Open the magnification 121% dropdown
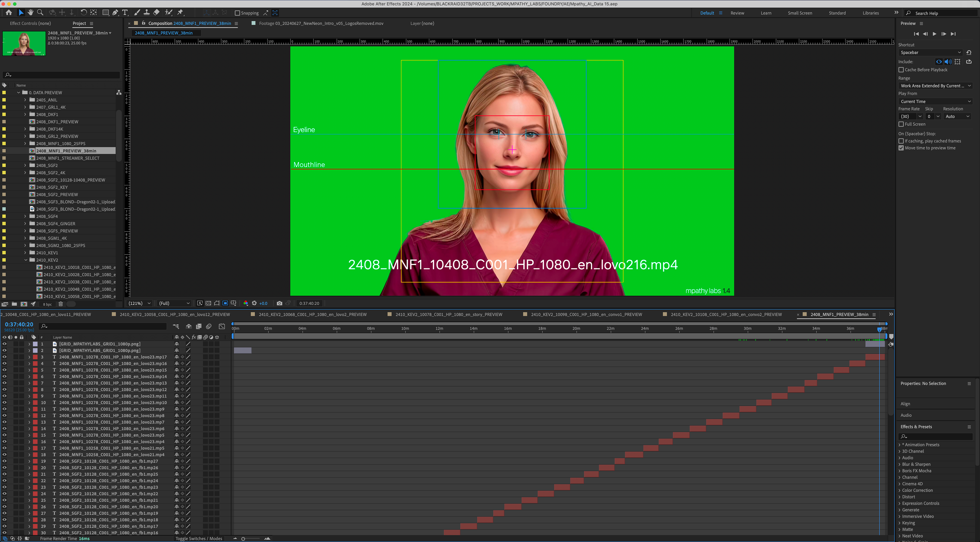This screenshot has width=980, height=542. coord(139,303)
